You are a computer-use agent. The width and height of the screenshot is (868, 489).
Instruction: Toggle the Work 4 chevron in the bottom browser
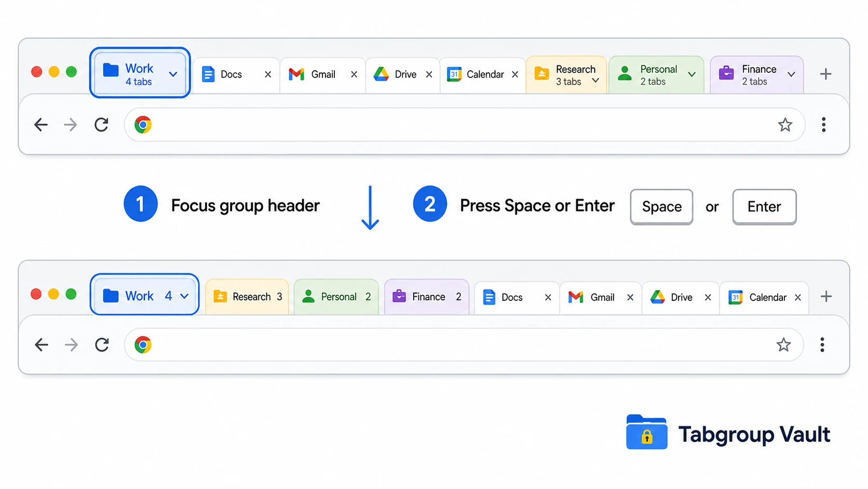[x=184, y=296]
